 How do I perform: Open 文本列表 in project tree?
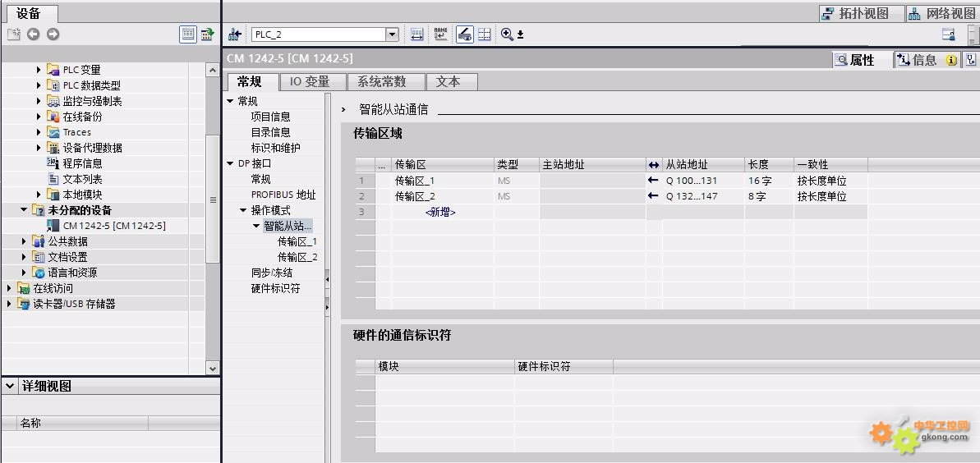click(82, 179)
